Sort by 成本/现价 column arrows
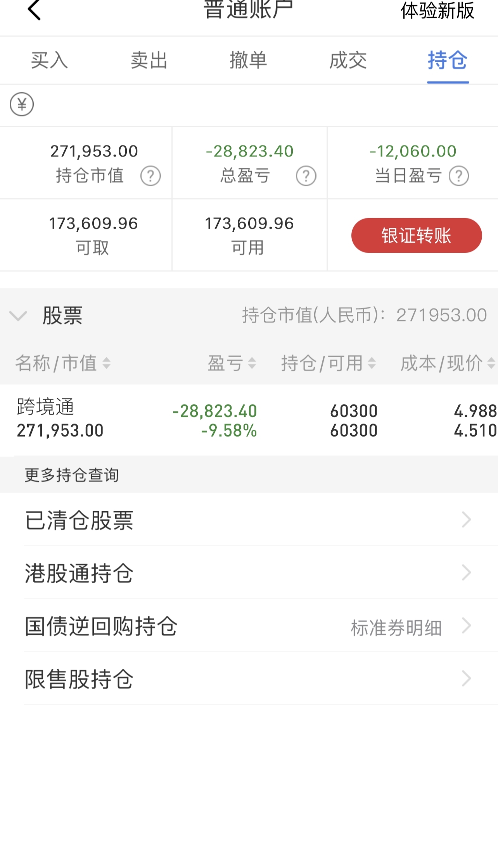The height and width of the screenshot is (868, 498). click(491, 363)
